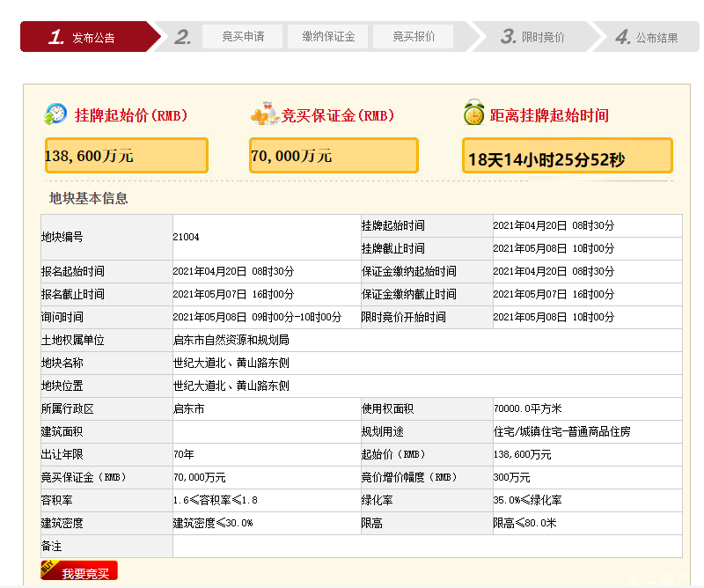The width and height of the screenshot is (704, 588).
Task: Click the 挂牌起始时间 label cell
Action: coord(427,226)
